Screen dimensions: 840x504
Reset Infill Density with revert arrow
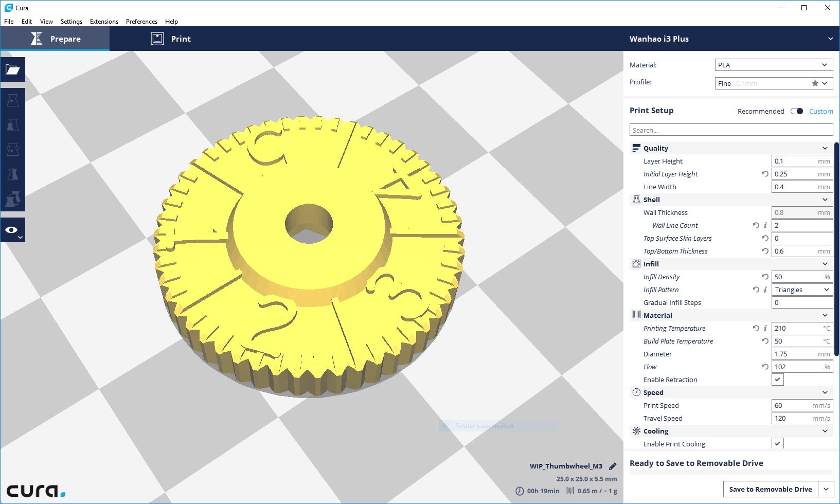765,277
